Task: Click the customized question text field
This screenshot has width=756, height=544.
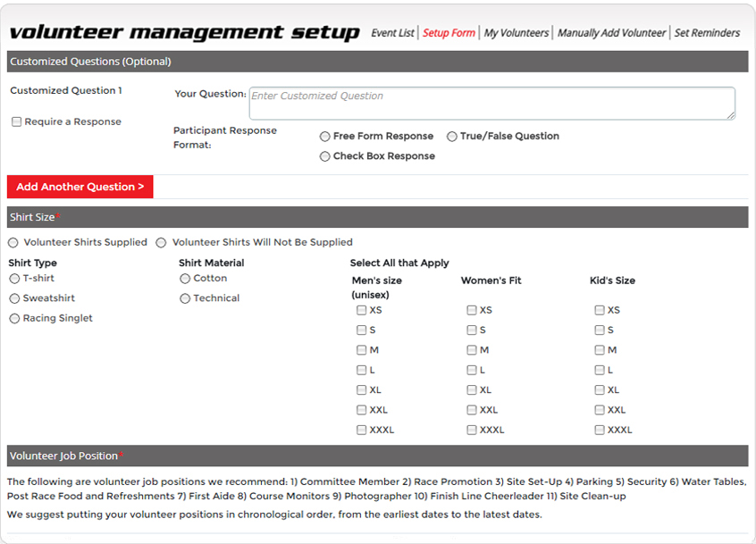Action: (491, 103)
